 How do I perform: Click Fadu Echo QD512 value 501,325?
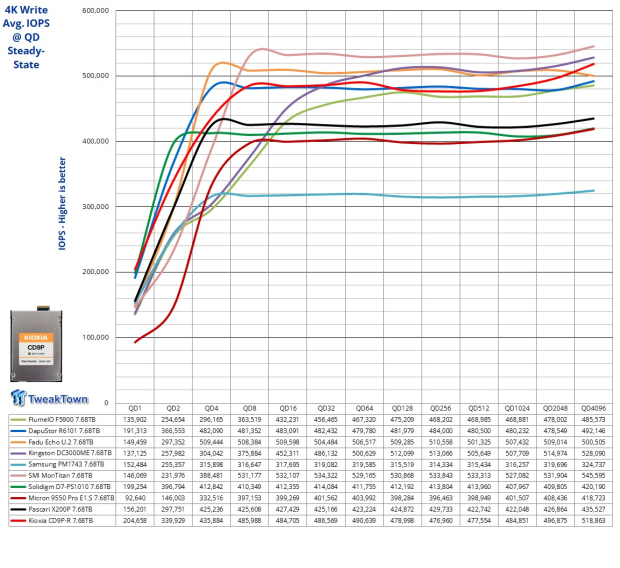[x=479, y=442]
